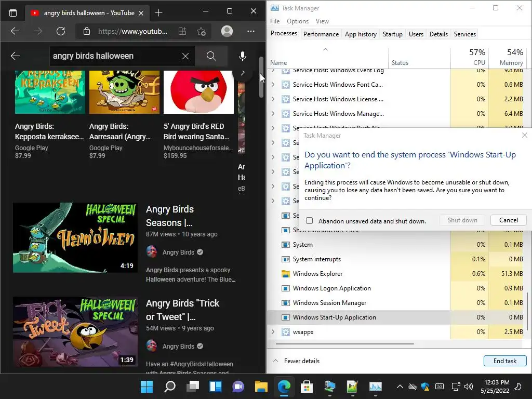Viewport: 532px width, 399px height.
Task: Select System interrupts process row
Action: point(395,259)
